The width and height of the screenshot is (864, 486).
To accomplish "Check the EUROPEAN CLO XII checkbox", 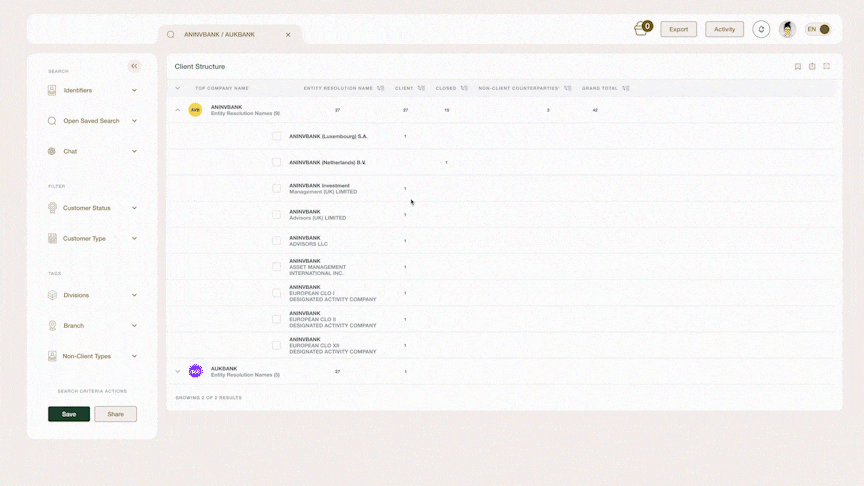I will pyautogui.click(x=277, y=345).
